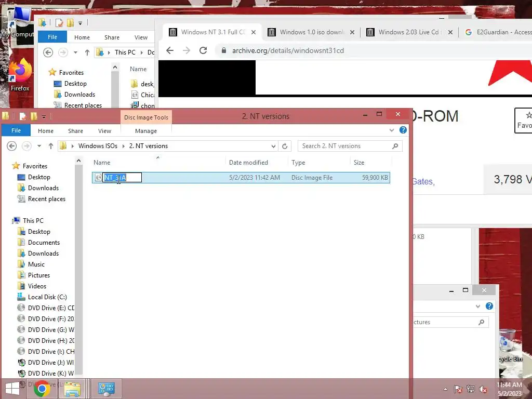The height and width of the screenshot is (399, 532).
Task: Open the customize Quick Access Toolbar dropdown
Action: point(44,117)
